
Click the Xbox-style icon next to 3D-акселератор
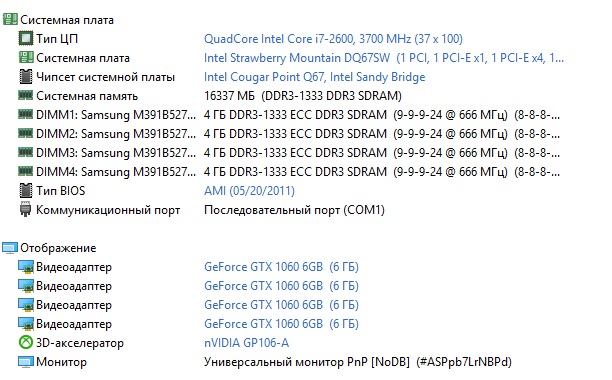[26, 343]
